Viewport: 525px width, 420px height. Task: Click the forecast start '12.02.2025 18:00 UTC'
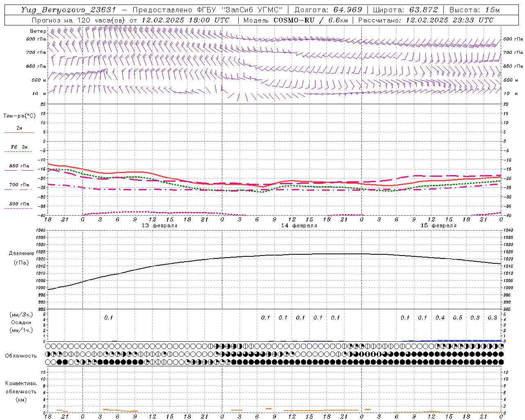185,20
